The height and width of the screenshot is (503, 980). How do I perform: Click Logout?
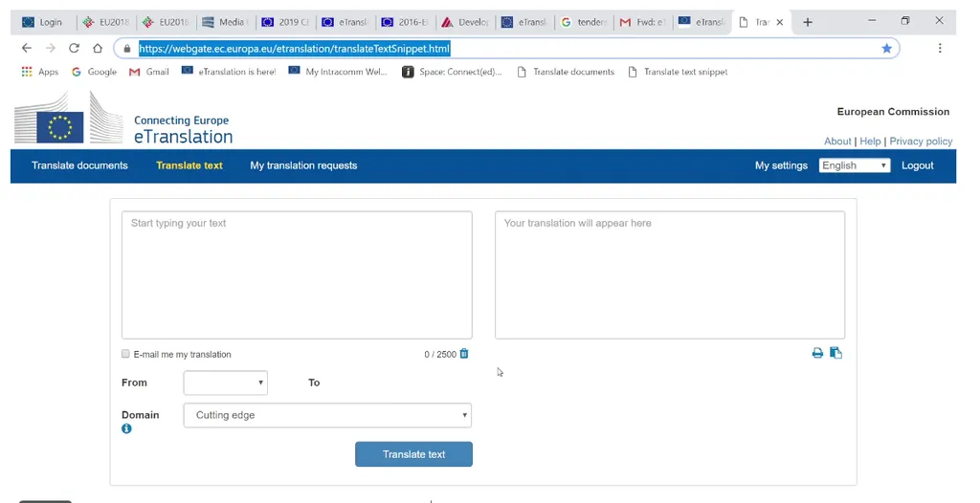click(x=918, y=165)
